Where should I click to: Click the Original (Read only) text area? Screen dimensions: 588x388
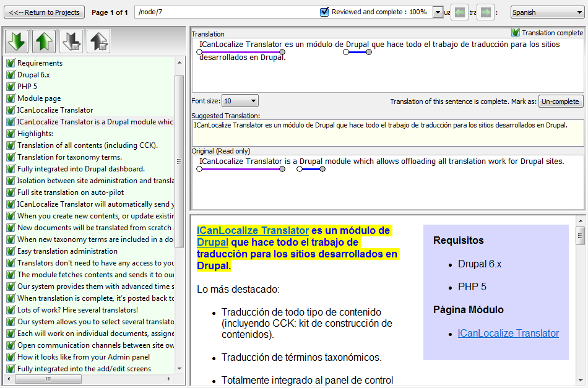tap(387, 182)
